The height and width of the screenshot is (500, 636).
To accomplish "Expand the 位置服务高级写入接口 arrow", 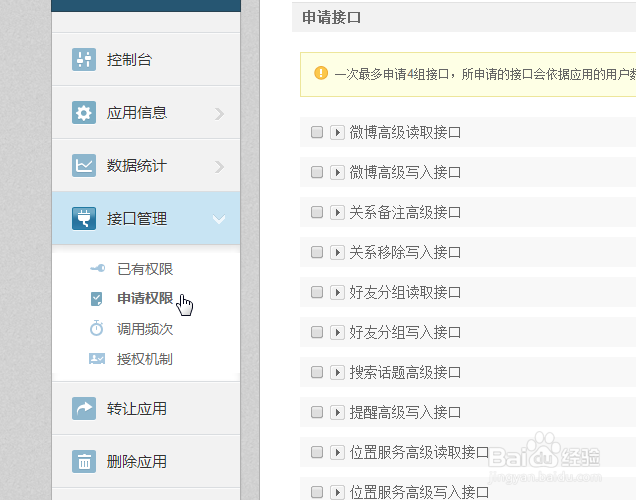I will click(337, 492).
